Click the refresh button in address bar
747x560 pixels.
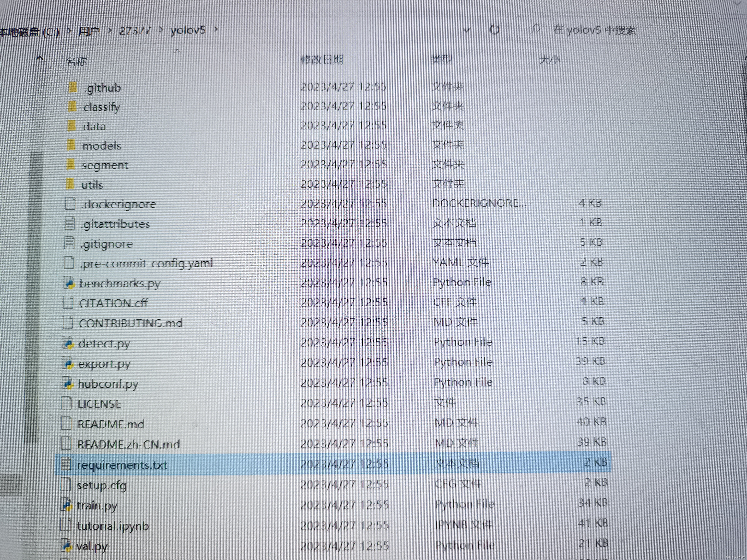(x=494, y=30)
